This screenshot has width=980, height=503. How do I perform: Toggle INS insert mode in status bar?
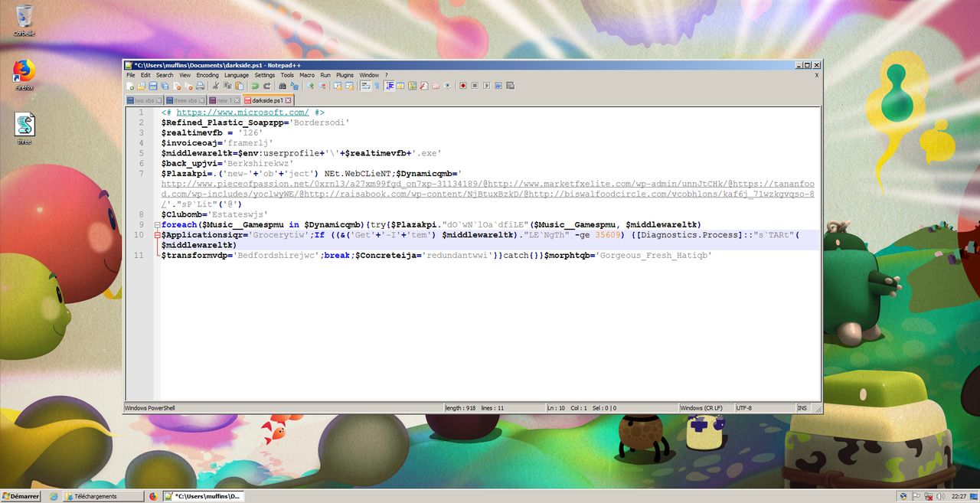pyautogui.click(x=802, y=408)
